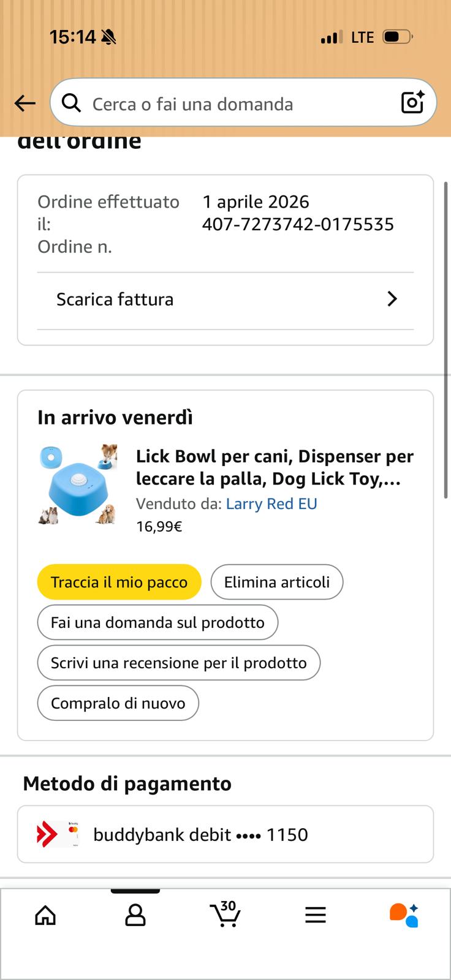Viewport: 451px width, 980px height.
Task: Tap the blue lick bowl thumbnail
Action: (x=78, y=484)
